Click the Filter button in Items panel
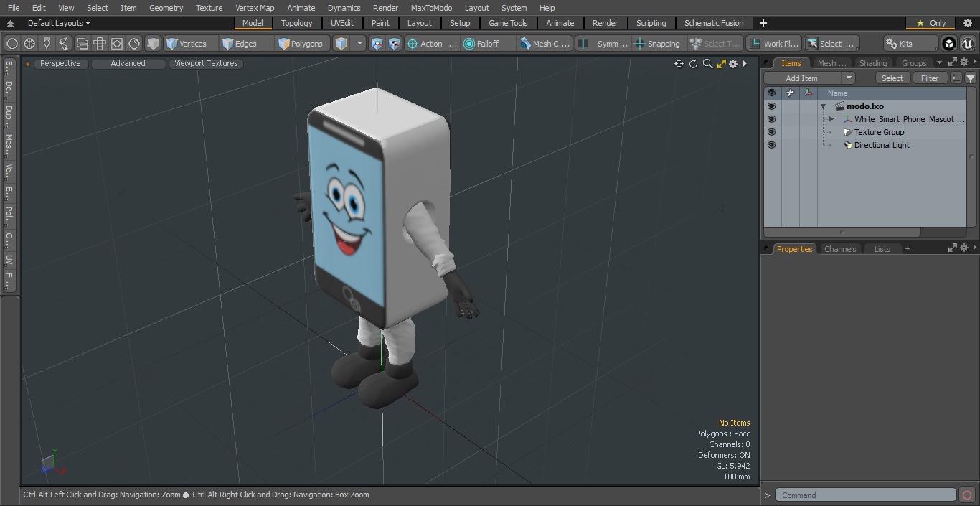Image resolution: width=980 pixels, height=506 pixels. coord(930,78)
